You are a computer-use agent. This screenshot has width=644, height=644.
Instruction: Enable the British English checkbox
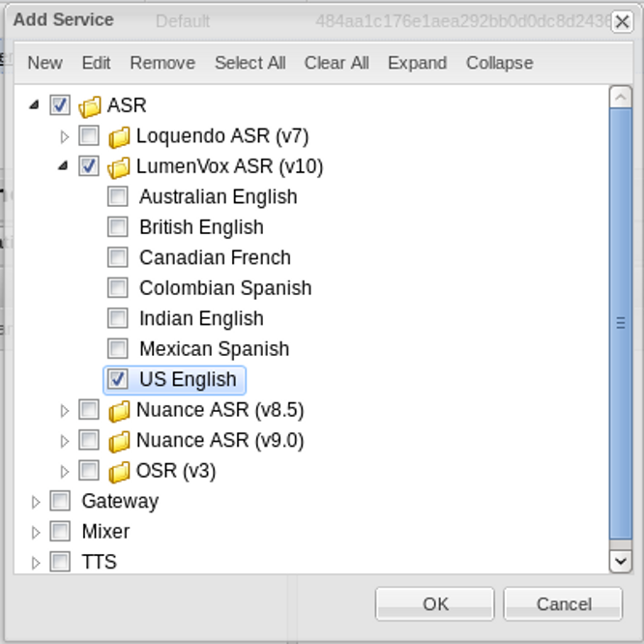click(x=118, y=226)
